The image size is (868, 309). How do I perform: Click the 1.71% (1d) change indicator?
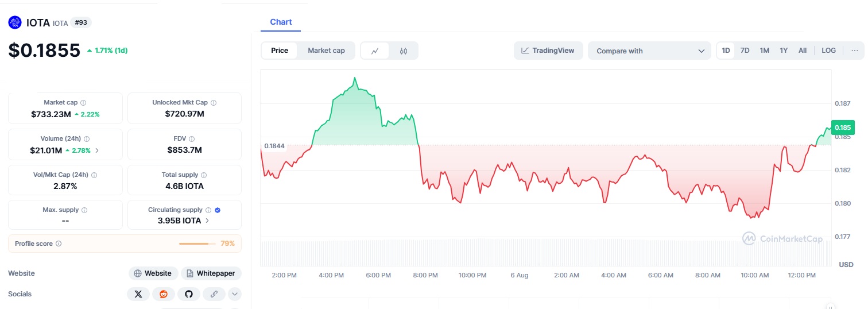click(107, 51)
